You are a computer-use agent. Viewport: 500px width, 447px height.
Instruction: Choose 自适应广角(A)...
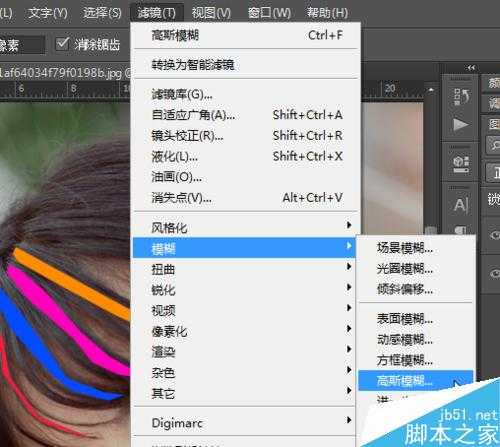click(246, 115)
